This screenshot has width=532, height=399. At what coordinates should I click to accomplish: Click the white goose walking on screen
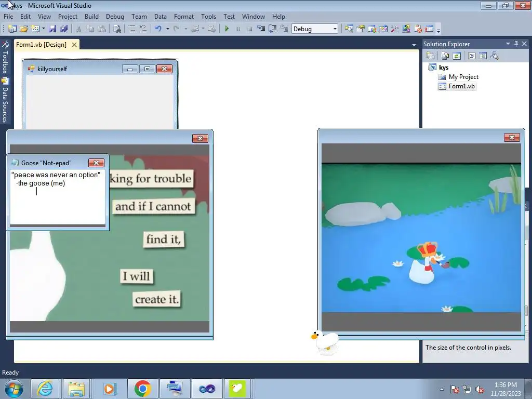[325, 342]
